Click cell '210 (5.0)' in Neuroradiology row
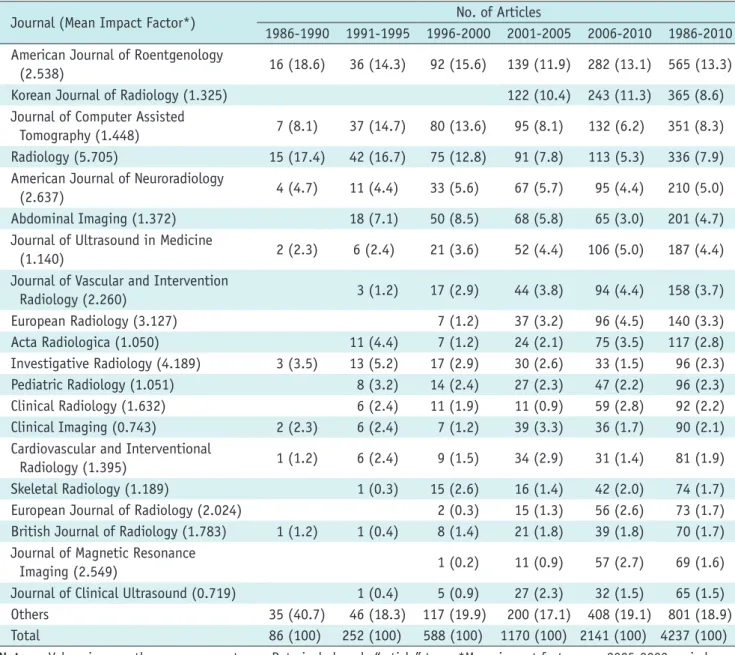Viewport: 735px width, 655px height. click(x=696, y=188)
